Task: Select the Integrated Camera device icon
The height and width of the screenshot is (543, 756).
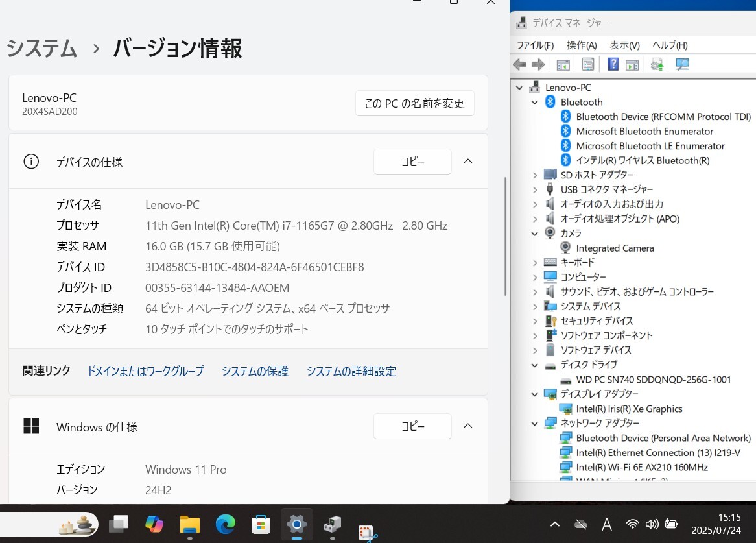Action: (x=565, y=248)
